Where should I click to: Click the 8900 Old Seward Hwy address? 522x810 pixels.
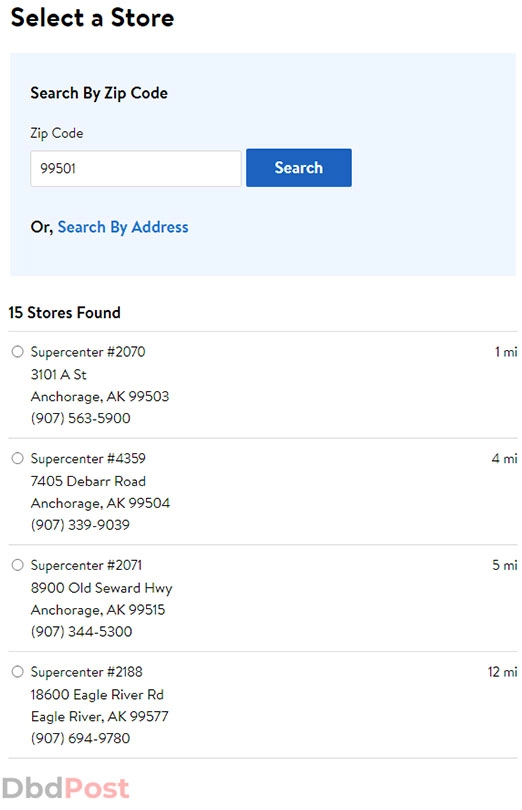(102, 588)
